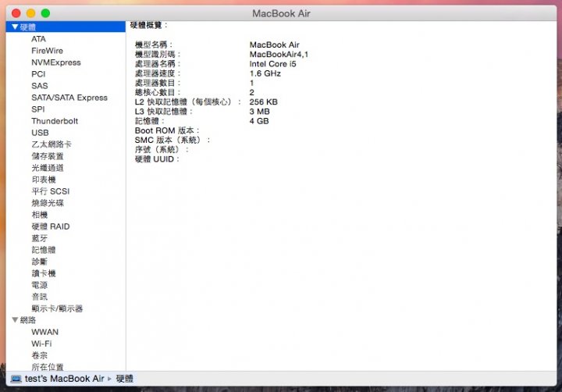Select FireWire in the sidebar
Screen dimensions: 562x392
point(47,51)
